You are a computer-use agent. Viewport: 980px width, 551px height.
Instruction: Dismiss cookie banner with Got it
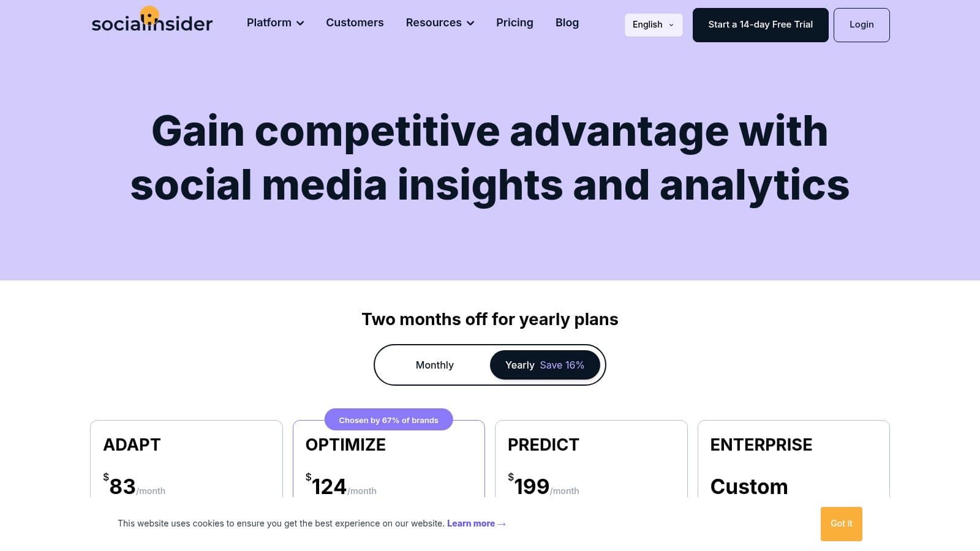pyautogui.click(x=841, y=523)
